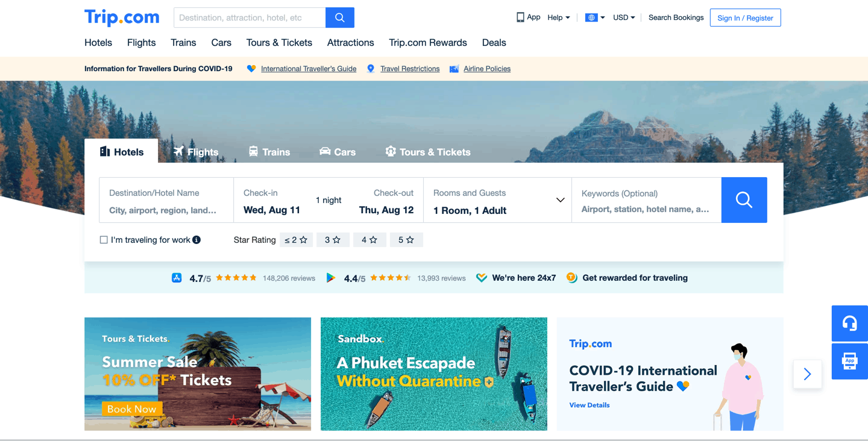Click the info icon beside traveling for work

point(197,240)
